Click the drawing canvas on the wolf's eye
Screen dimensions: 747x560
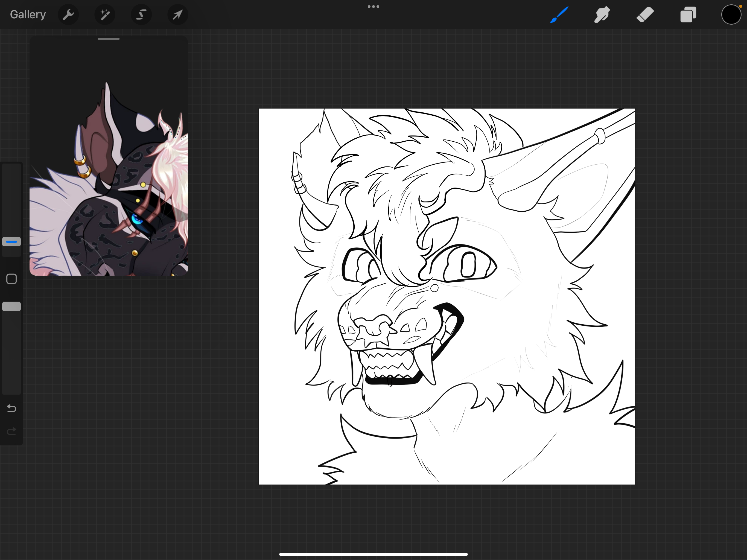468,265
